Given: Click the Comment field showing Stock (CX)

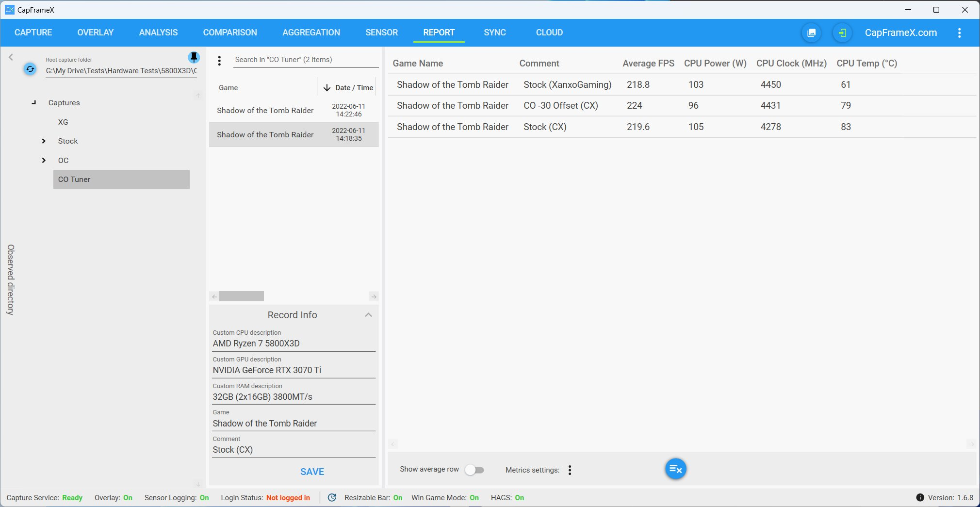Looking at the screenshot, I should tap(294, 450).
